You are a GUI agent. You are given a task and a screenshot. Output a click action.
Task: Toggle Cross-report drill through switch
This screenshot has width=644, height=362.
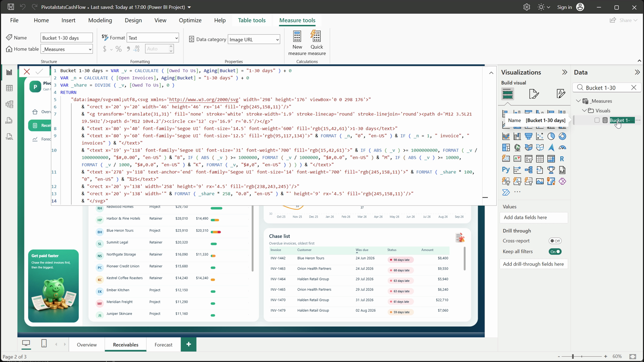[x=555, y=241]
